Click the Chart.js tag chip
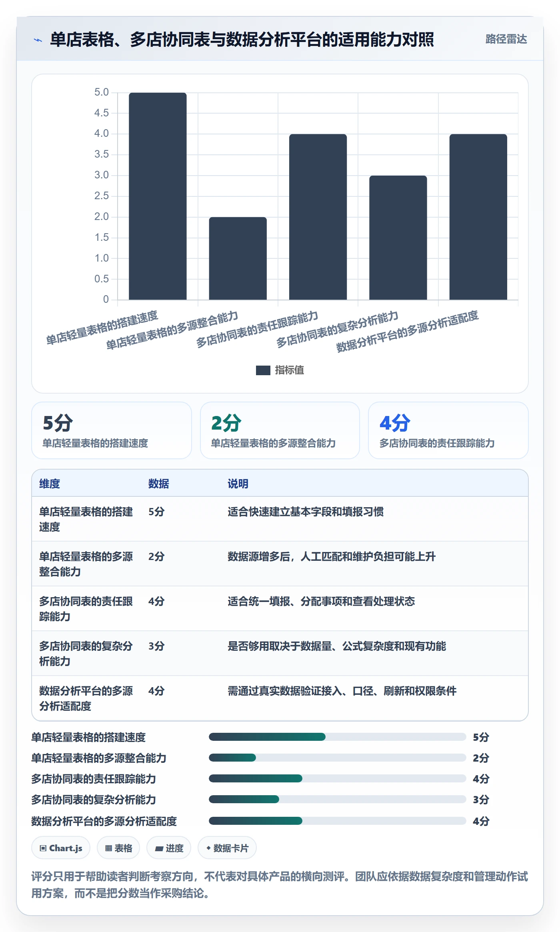This screenshot has width=560, height=932. click(61, 848)
